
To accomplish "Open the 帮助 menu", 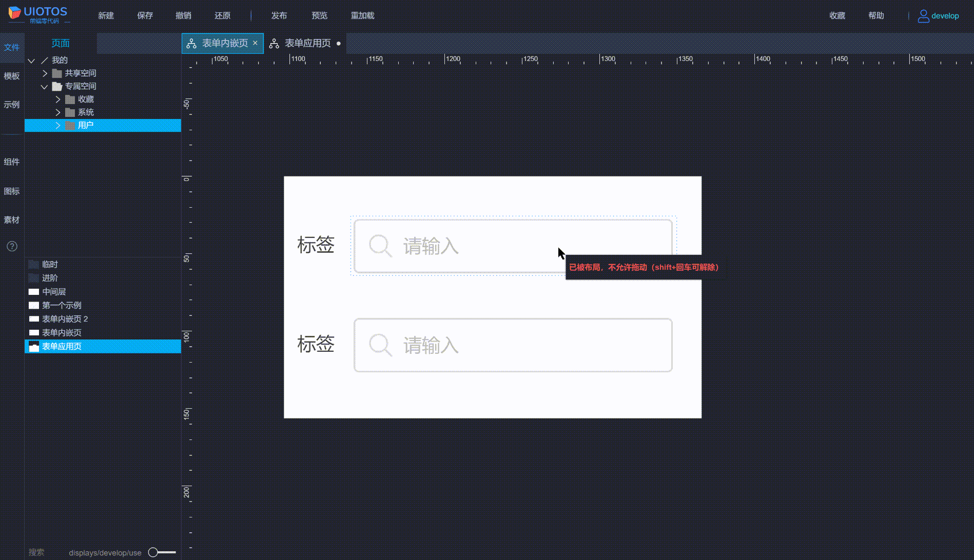I will click(x=876, y=15).
